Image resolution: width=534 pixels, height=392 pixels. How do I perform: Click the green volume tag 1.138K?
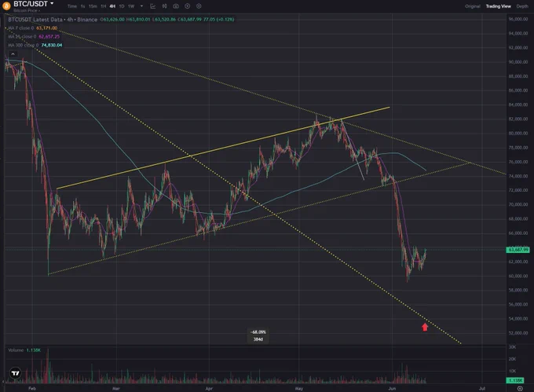(x=515, y=380)
